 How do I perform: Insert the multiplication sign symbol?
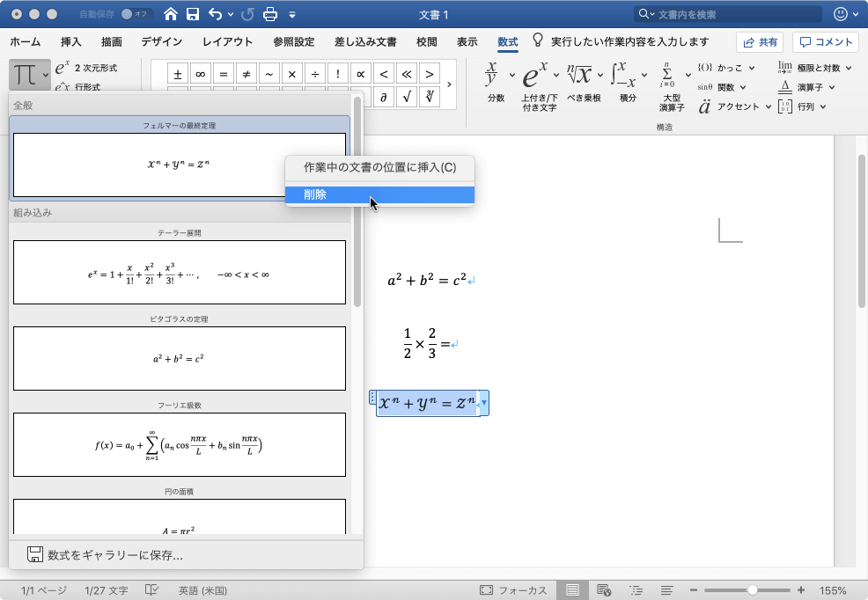(292, 74)
